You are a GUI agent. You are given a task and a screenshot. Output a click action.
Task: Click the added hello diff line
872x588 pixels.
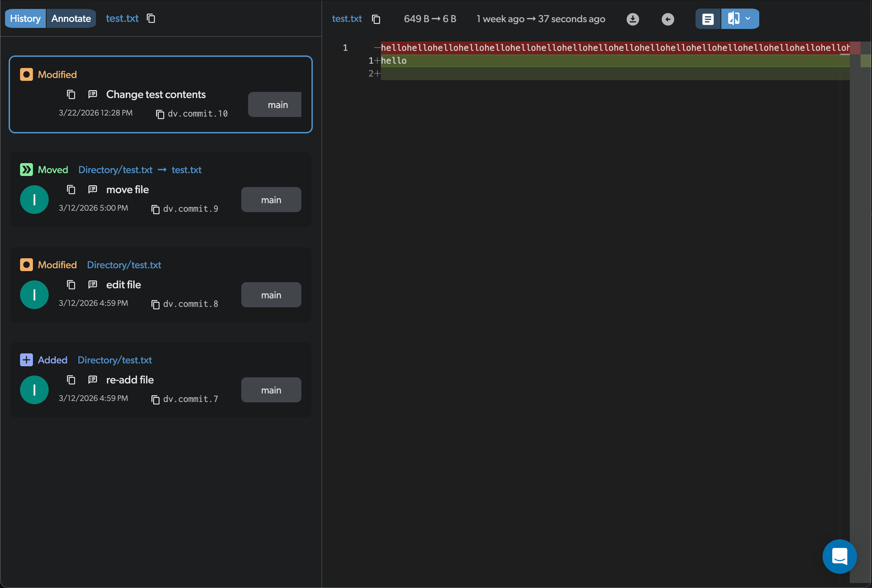pyautogui.click(x=615, y=61)
